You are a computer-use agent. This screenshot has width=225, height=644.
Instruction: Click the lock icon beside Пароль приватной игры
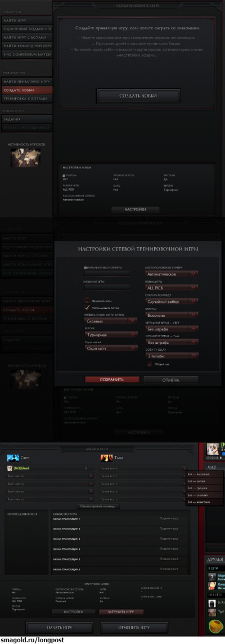click(85, 267)
